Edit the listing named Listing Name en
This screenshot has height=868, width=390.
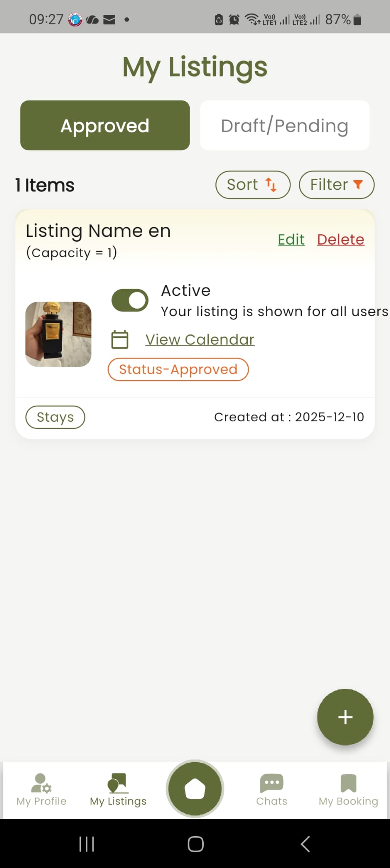(x=291, y=239)
